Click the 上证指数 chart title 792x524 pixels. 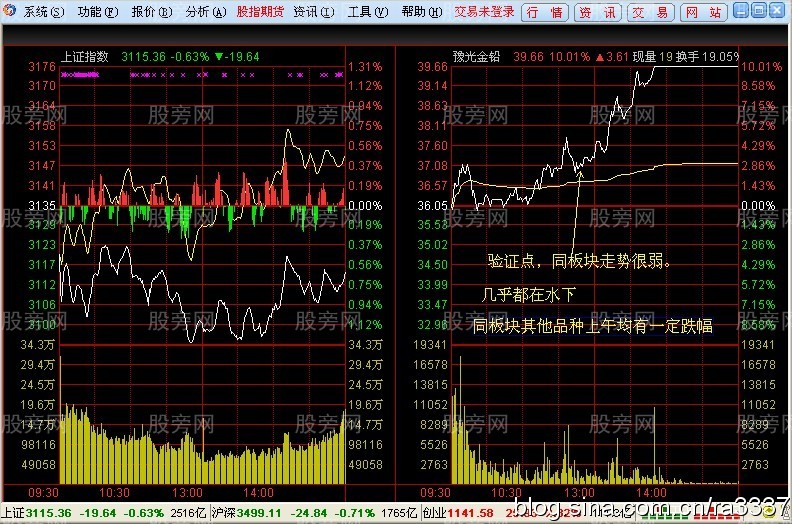point(84,57)
